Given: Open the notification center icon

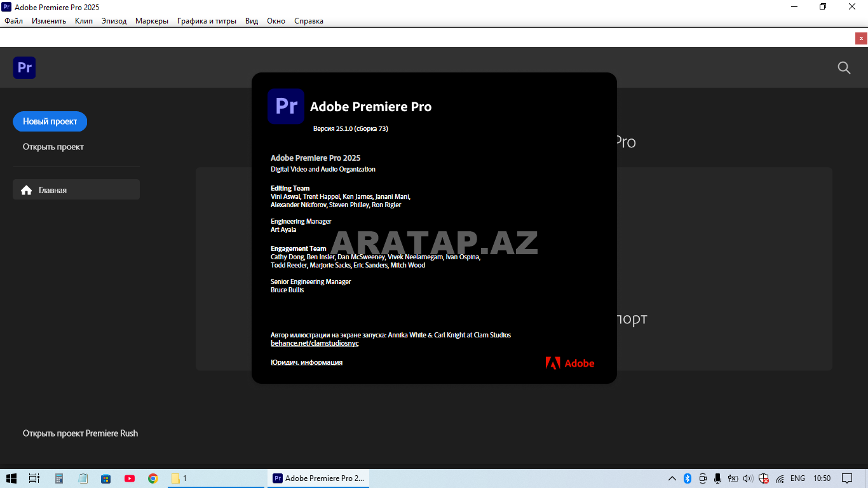Looking at the screenshot, I should click(847, 478).
